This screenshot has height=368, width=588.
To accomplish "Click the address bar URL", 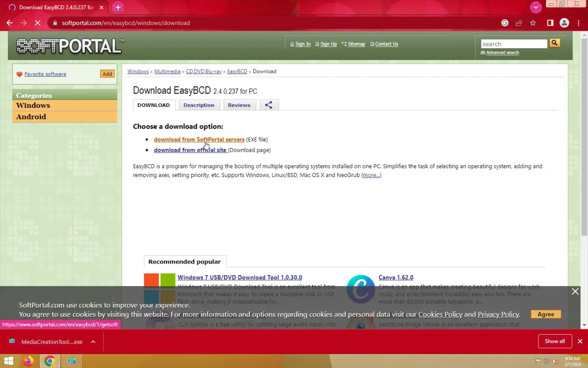I will [x=126, y=23].
